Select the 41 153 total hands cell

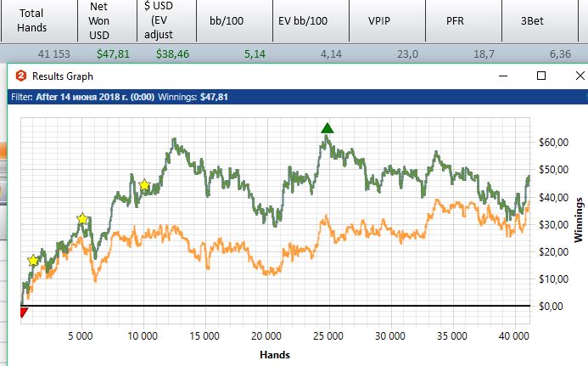54,54
